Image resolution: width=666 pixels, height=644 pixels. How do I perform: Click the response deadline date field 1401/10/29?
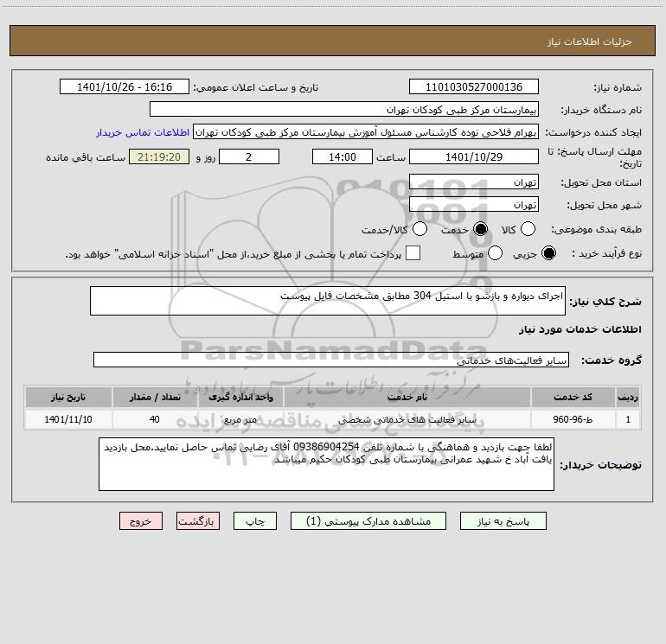pos(474,157)
